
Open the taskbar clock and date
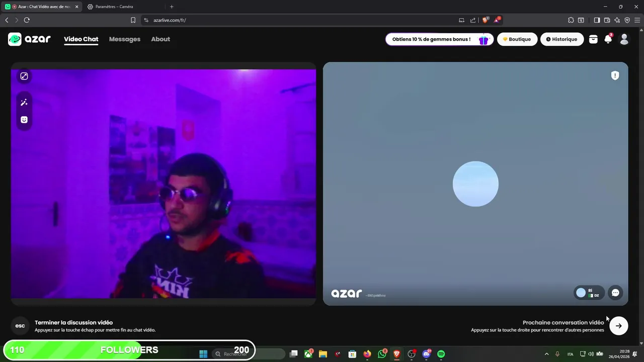pos(619,354)
